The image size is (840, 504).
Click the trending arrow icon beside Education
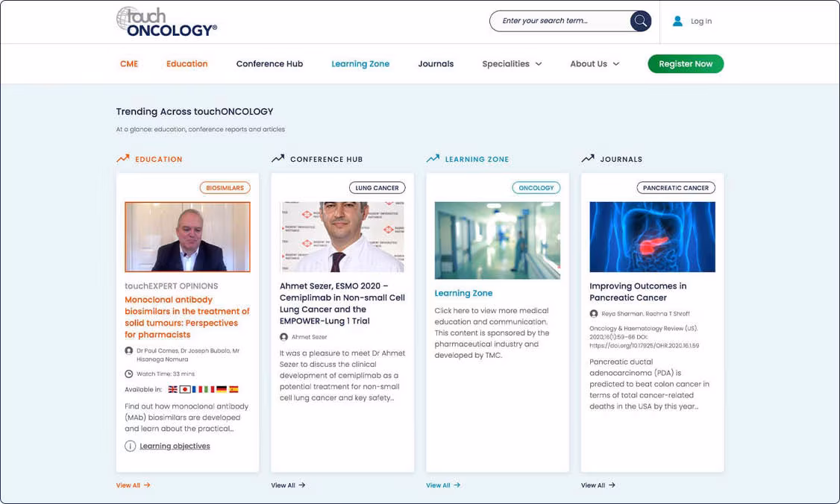pos(123,159)
